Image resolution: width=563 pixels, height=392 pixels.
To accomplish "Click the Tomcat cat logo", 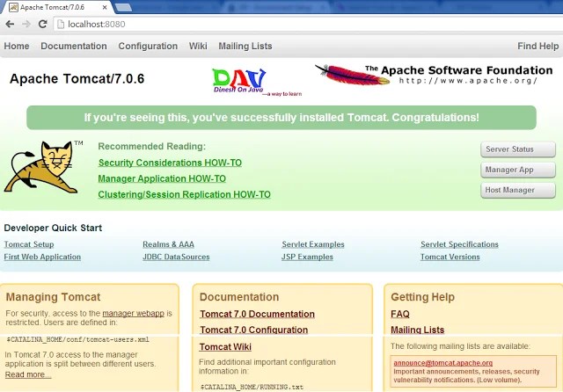I will (x=42, y=167).
